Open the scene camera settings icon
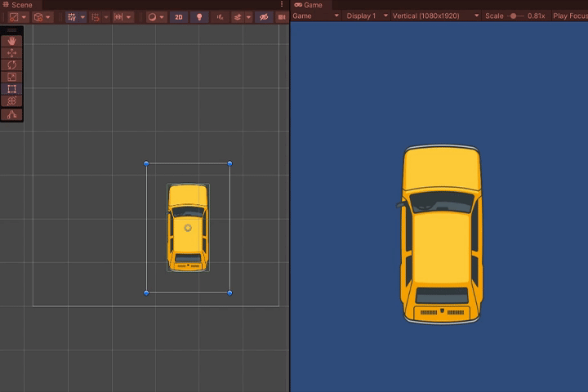This screenshot has width=588, height=392. pyautogui.click(x=282, y=17)
